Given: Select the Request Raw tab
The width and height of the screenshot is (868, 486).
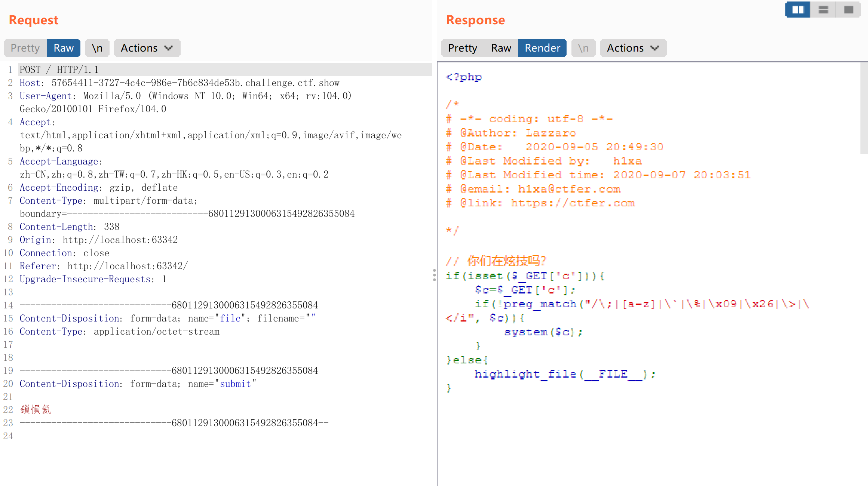Looking at the screenshot, I should tap(64, 48).
